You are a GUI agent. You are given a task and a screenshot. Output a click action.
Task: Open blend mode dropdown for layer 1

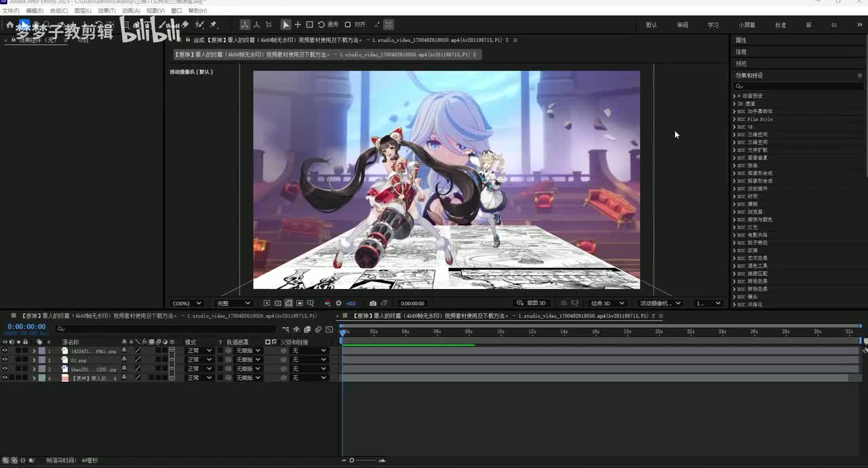[199, 351]
